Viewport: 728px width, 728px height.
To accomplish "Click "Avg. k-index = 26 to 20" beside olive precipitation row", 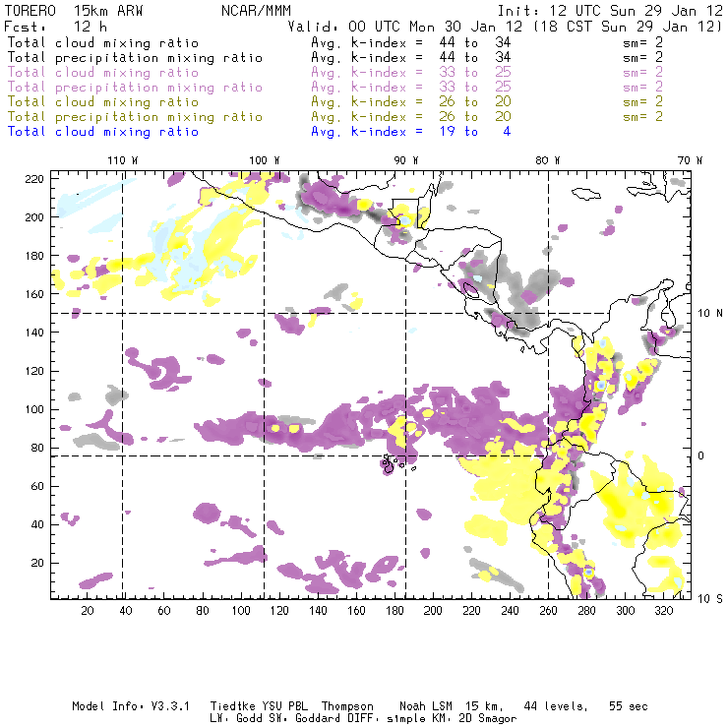I will coord(411,116).
